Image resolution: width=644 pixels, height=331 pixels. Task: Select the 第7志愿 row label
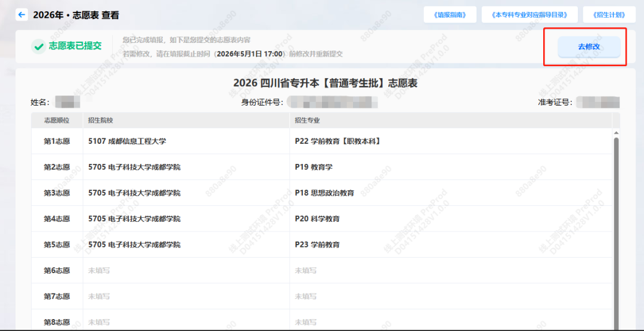[57, 296]
